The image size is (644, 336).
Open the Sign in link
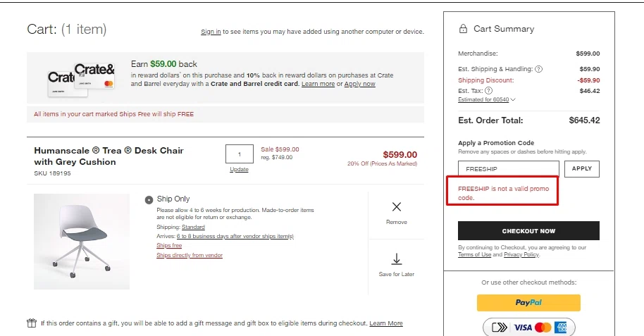(211, 32)
